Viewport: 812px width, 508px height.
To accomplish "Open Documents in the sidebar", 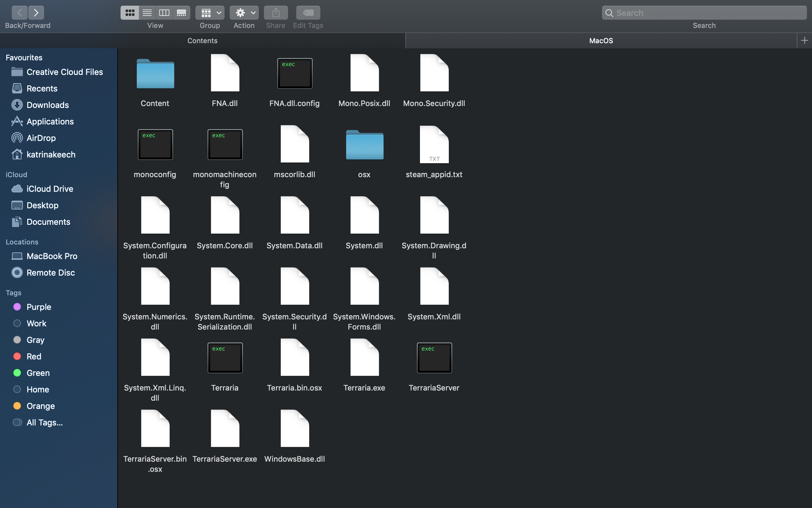I will [x=59, y=222].
